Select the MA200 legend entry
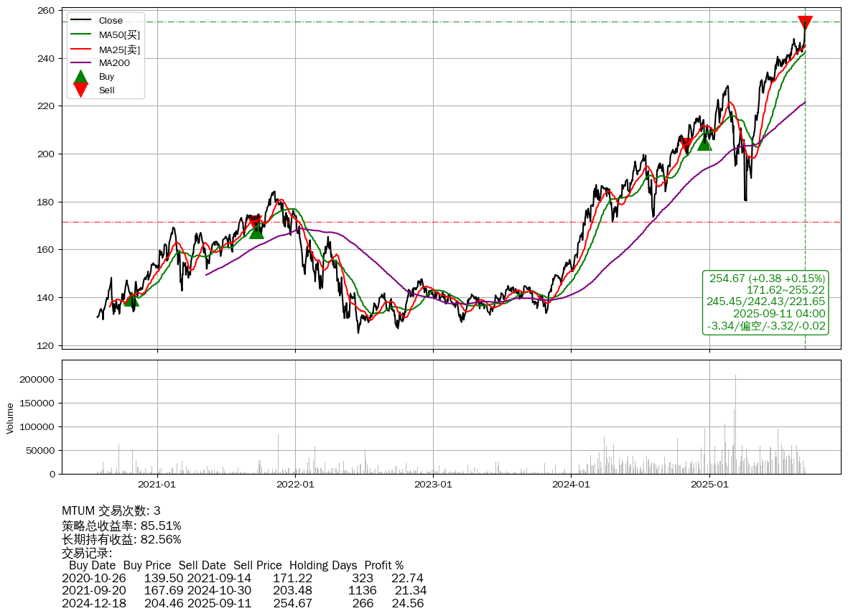 click(x=113, y=63)
